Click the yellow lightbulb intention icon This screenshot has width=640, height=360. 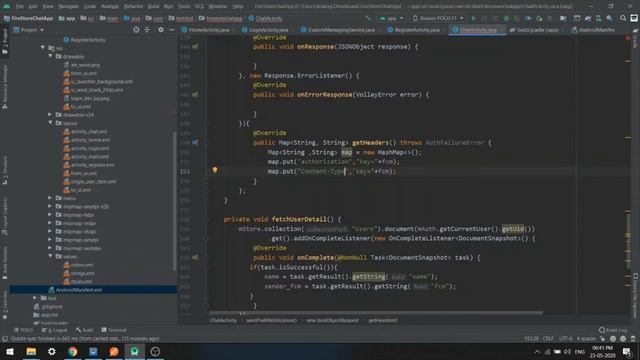pos(215,170)
